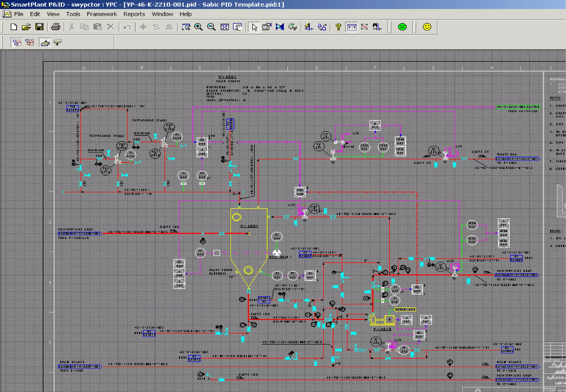Click the Zoom Out magnifier
Viewport: 566px width, 392px height.
[x=211, y=27]
